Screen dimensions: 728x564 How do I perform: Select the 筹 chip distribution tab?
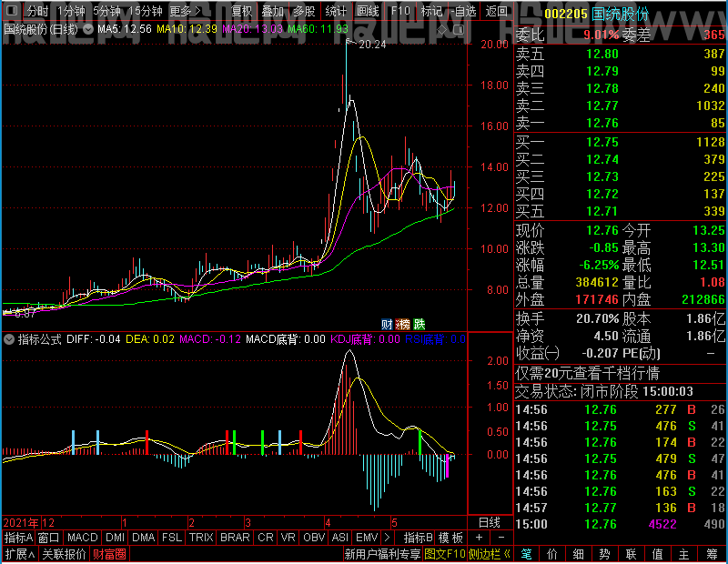pos(713,554)
